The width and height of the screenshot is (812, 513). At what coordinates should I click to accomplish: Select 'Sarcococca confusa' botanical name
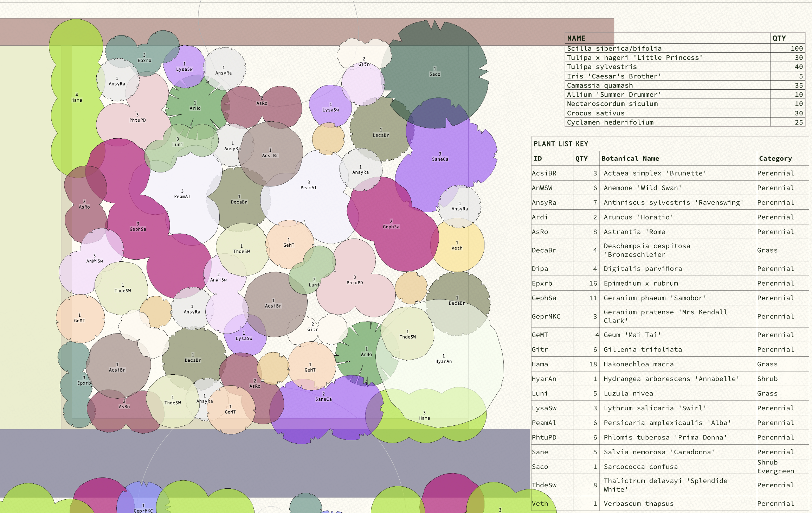tap(640, 467)
